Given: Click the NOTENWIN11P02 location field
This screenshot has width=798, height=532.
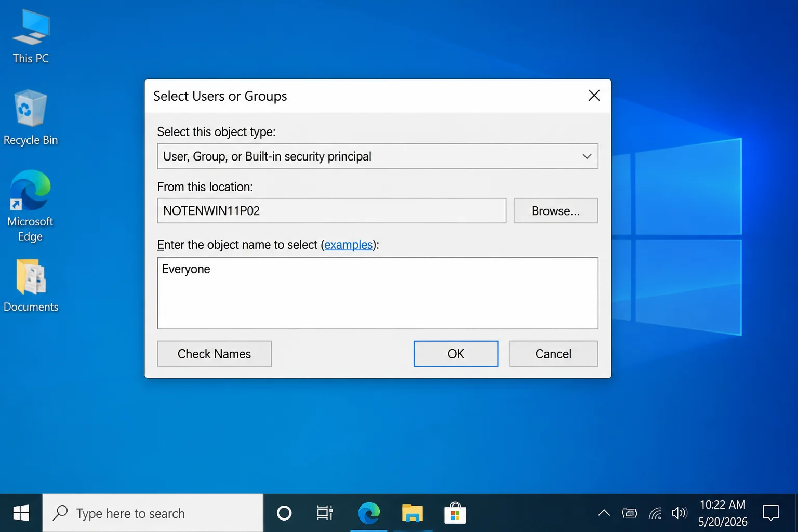Looking at the screenshot, I should (331, 211).
